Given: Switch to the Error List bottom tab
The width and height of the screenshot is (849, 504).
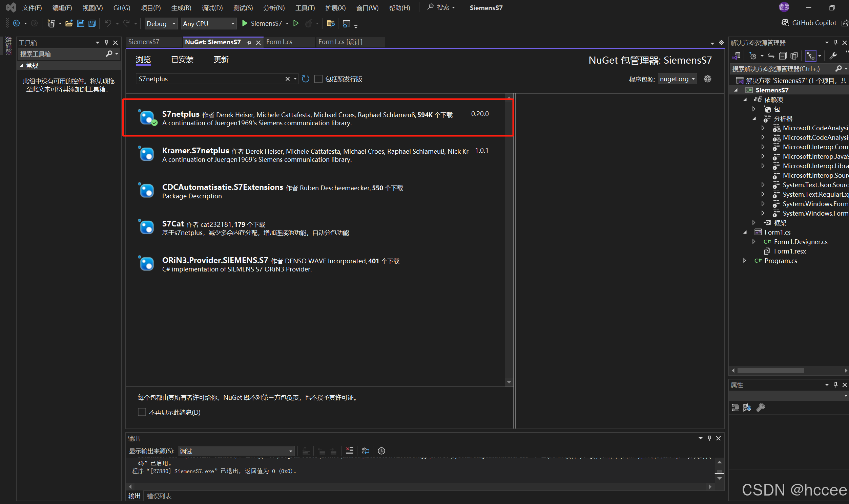Looking at the screenshot, I should [159, 496].
